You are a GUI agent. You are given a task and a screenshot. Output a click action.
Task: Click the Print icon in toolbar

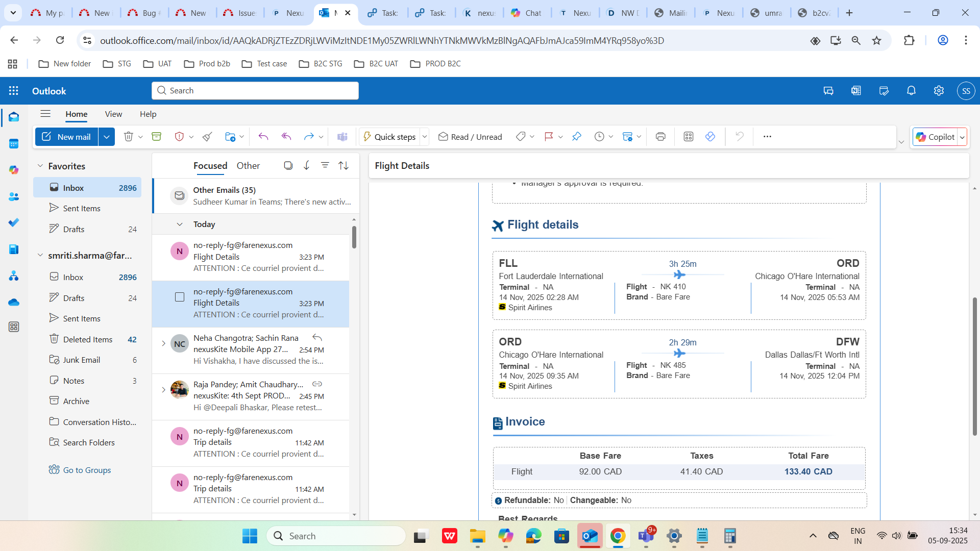(660, 137)
